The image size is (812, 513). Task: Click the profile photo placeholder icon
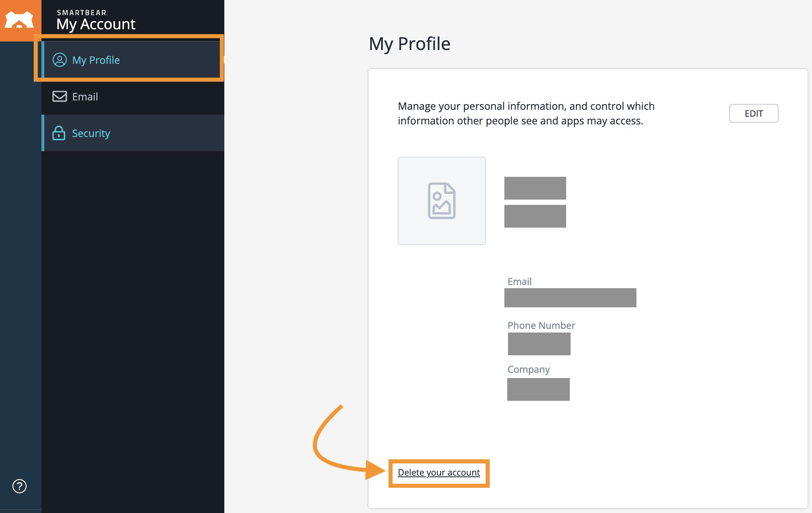[441, 200]
